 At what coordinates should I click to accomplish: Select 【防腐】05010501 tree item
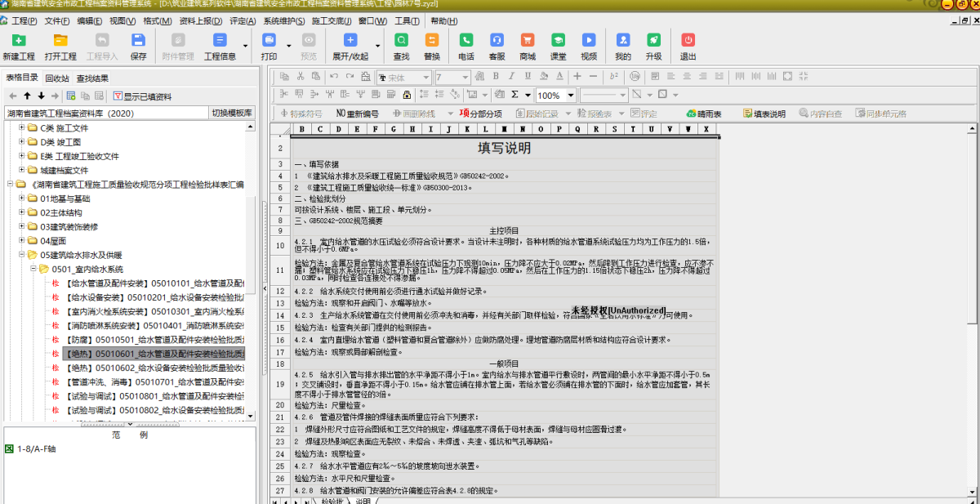(x=153, y=340)
